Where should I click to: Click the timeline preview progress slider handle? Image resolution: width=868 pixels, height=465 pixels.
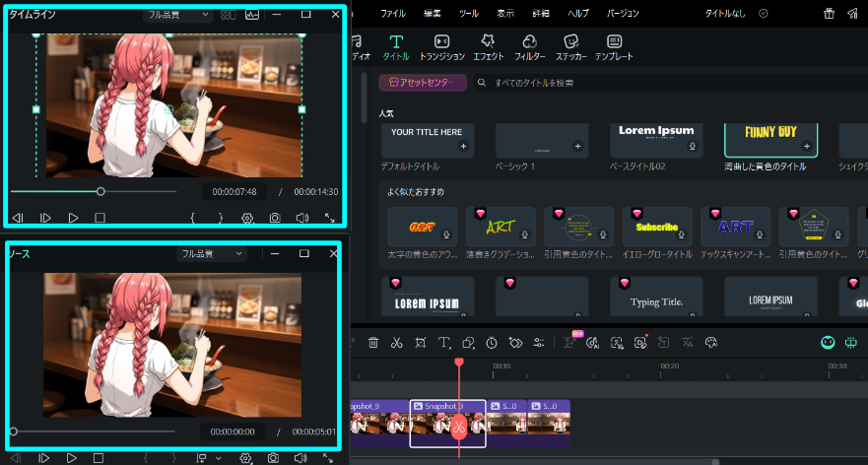pos(100,191)
